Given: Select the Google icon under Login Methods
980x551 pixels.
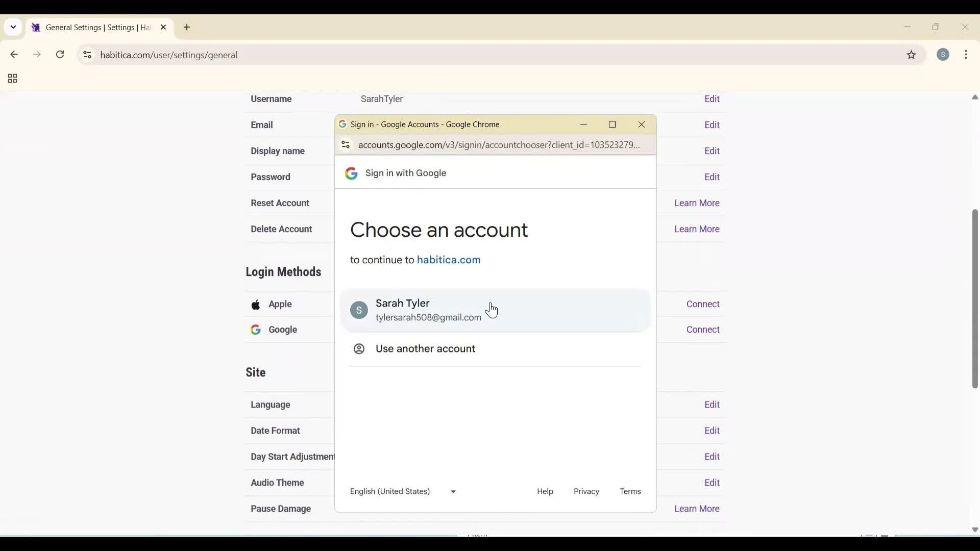Looking at the screenshot, I should pos(256,330).
